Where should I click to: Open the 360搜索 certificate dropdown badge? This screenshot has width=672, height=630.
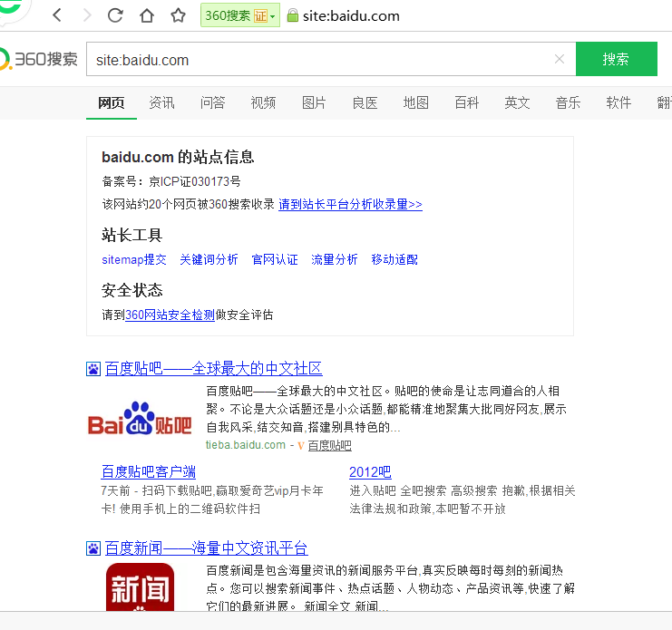[x=240, y=15]
